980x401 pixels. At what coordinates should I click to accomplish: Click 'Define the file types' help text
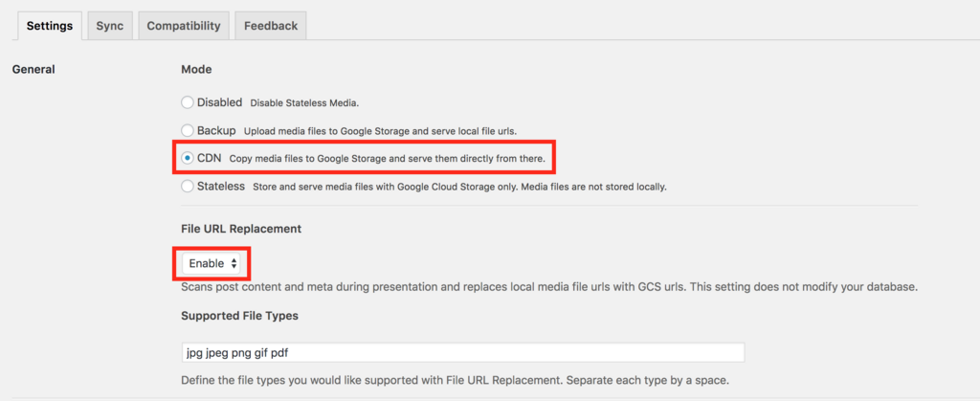(455, 380)
